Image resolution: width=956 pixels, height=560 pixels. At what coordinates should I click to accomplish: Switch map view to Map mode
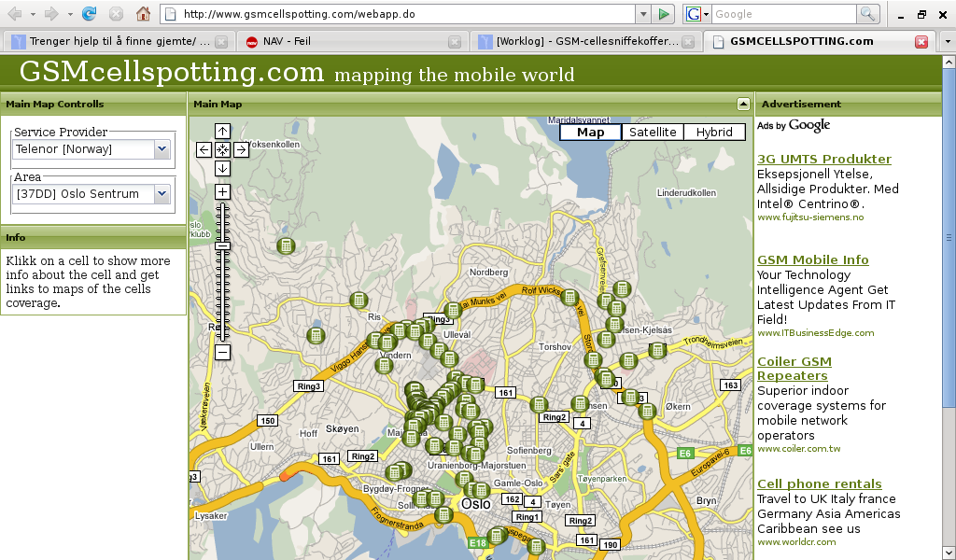(590, 133)
